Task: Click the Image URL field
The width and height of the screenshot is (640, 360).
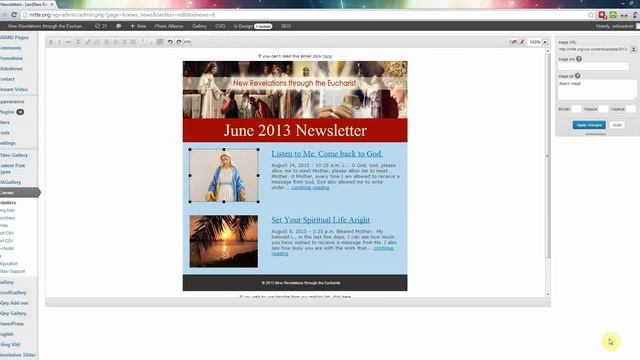Action: pos(593,49)
